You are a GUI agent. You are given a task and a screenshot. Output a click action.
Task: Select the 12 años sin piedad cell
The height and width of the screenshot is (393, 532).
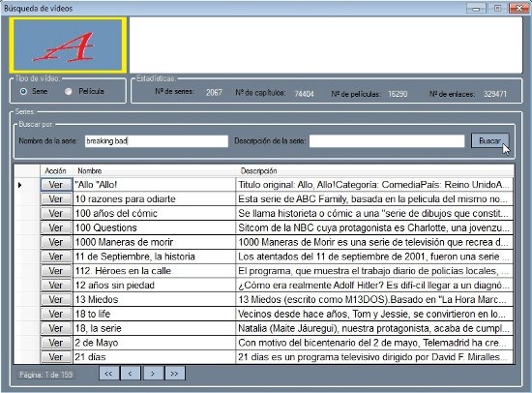[155, 285]
